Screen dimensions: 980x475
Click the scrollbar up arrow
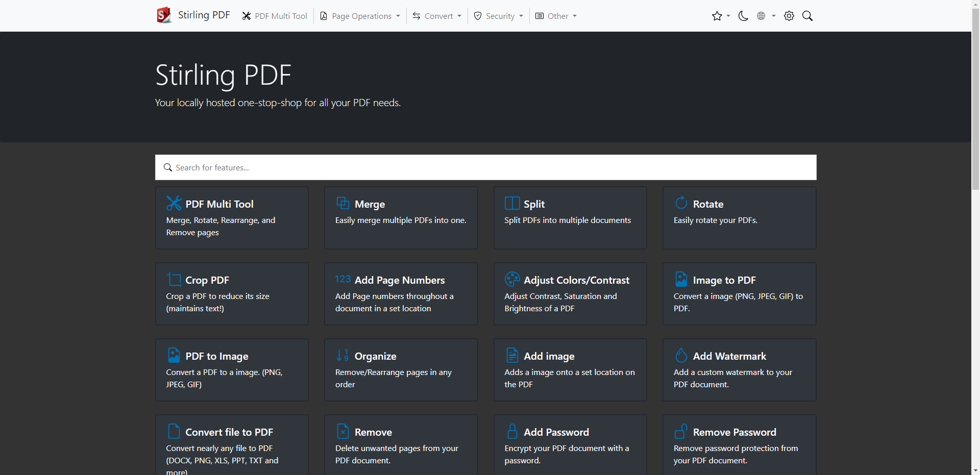pos(975,4)
